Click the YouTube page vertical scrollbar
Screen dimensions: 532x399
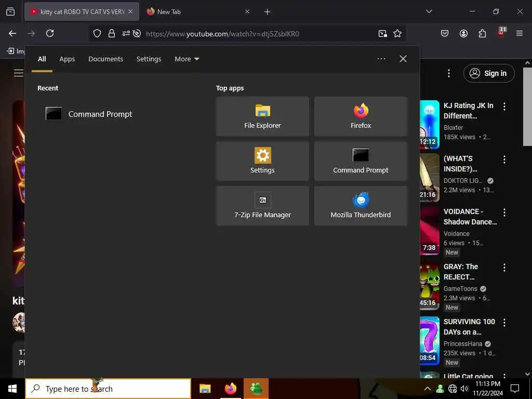(527, 107)
